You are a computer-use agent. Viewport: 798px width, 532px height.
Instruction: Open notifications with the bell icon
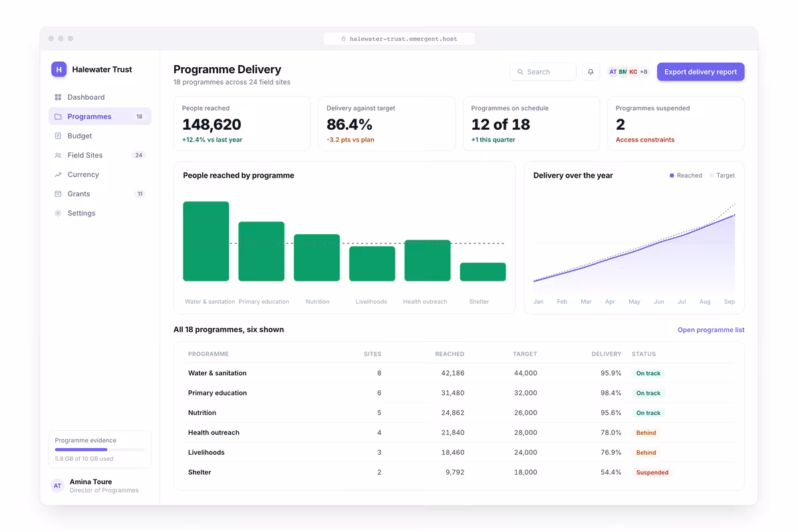click(591, 72)
